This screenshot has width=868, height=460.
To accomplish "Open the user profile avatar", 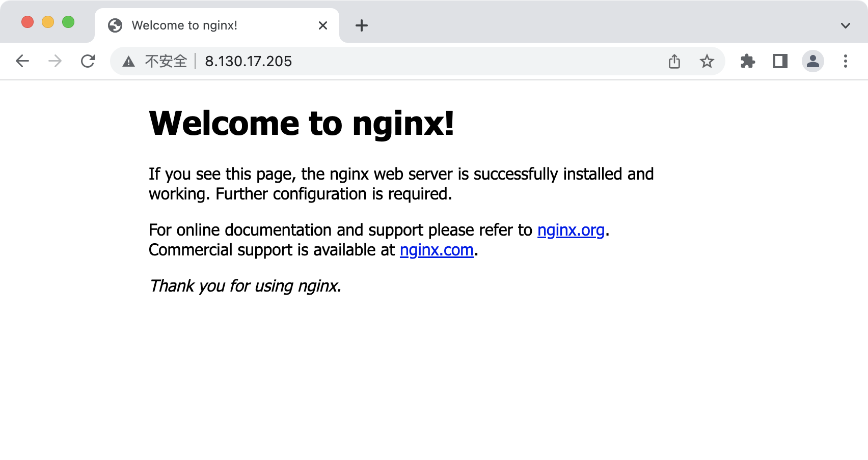I will pos(812,62).
